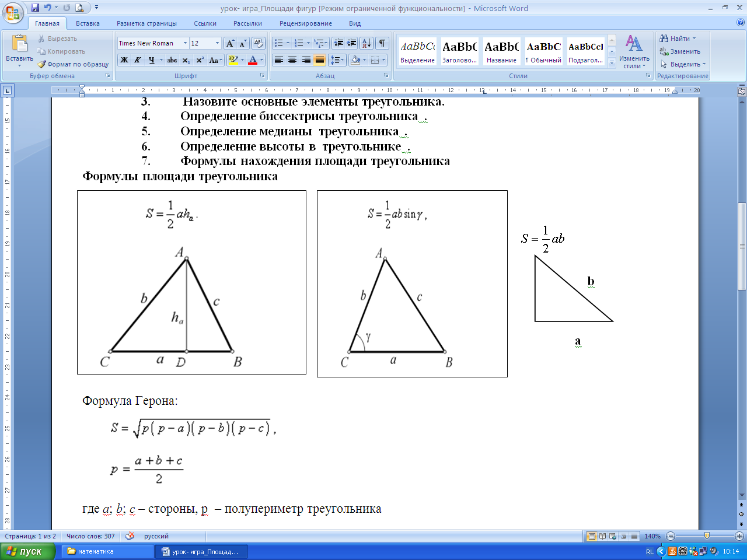This screenshot has height=560, width=747.
Task: Open the Разметка страницы tab
Action: [146, 23]
